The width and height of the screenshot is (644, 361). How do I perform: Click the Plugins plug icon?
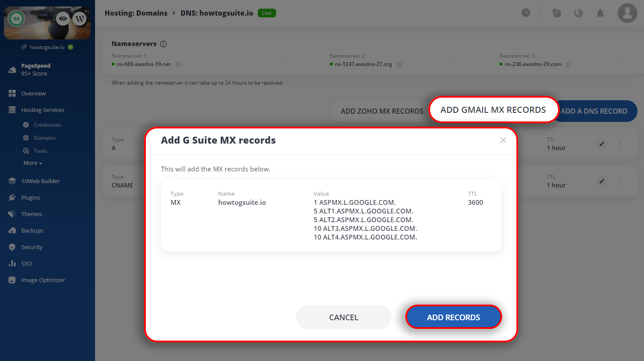point(12,197)
